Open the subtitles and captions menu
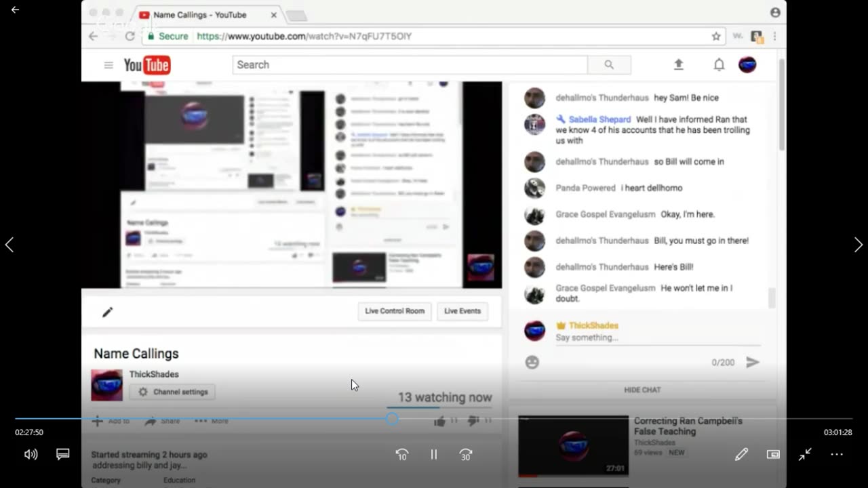 pos(63,454)
